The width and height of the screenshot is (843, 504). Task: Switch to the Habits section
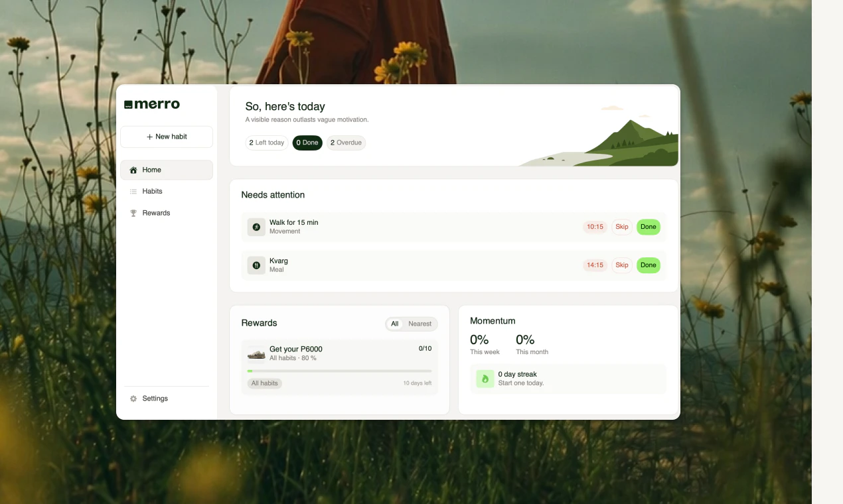pyautogui.click(x=152, y=191)
